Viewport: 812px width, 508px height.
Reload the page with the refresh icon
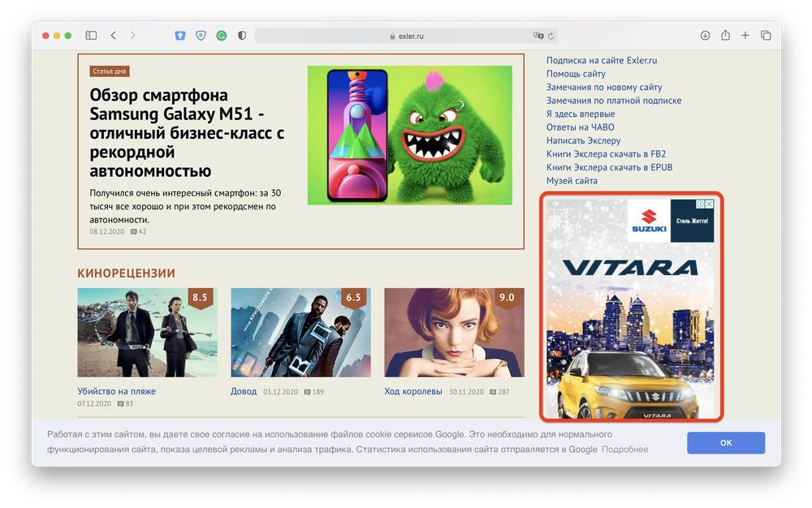551,36
